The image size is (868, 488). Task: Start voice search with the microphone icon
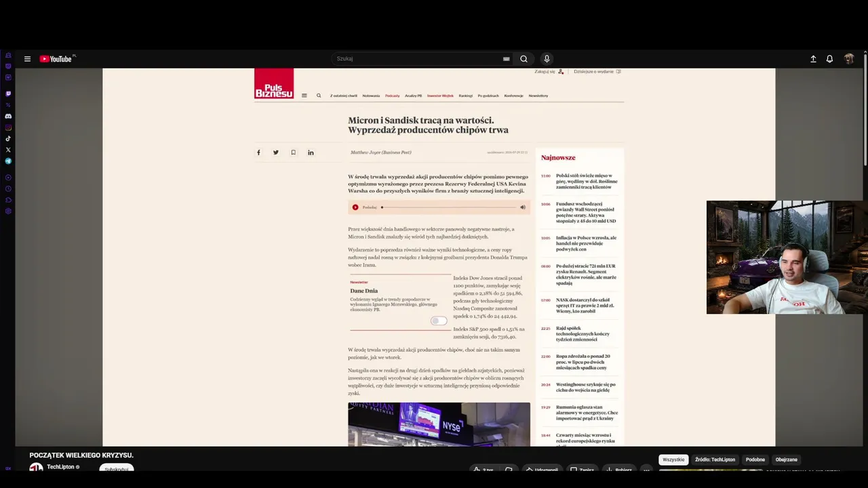[x=547, y=59]
